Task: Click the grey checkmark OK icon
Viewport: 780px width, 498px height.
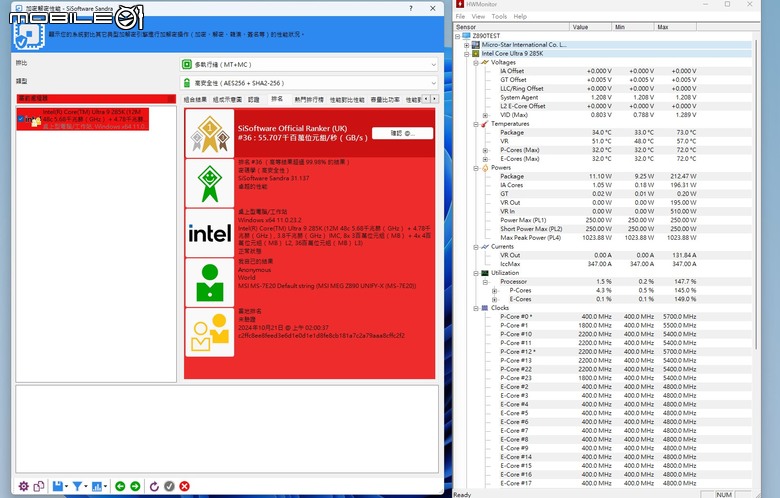Action: pyautogui.click(x=169, y=486)
